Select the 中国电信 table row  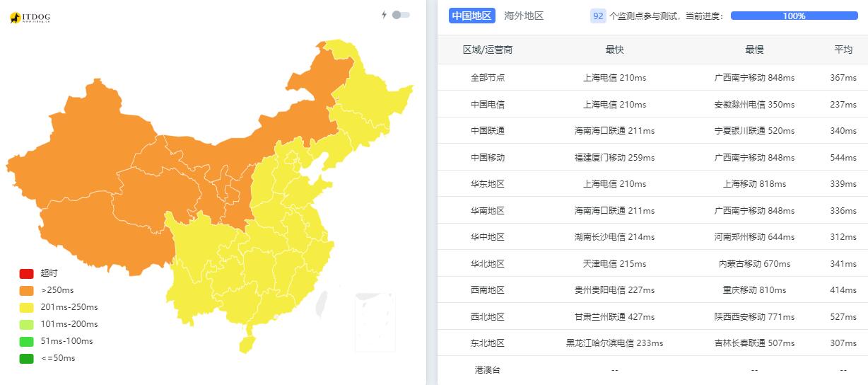coord(652,104)
